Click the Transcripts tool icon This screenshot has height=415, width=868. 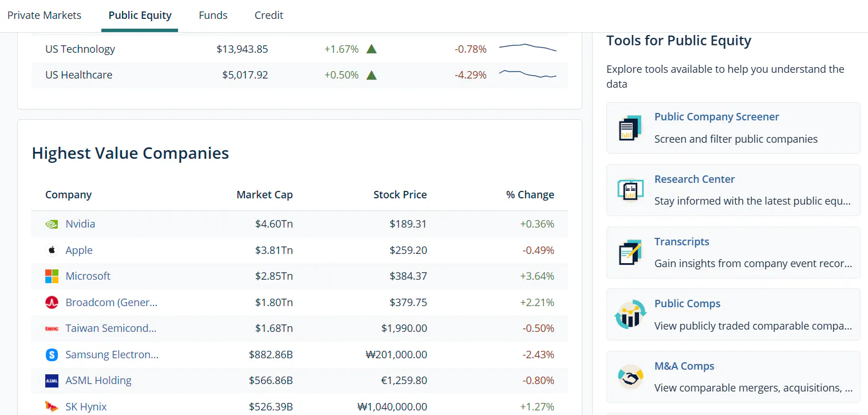tap(630, 253)
